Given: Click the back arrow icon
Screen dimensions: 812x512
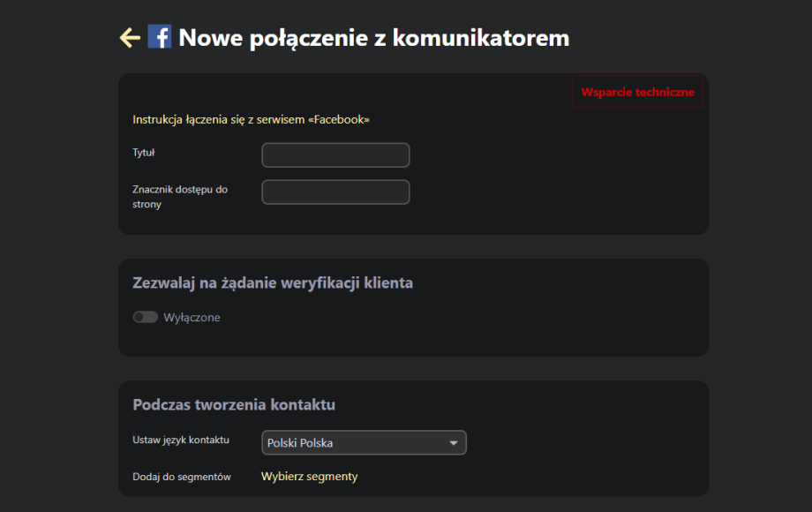Looking at the screenshot, I should tap(130, 37).
